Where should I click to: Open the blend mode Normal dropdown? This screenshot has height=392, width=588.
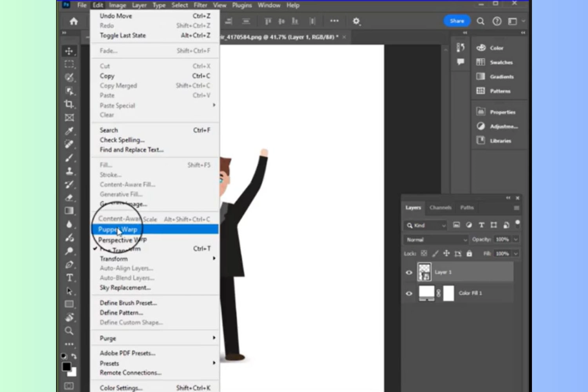[x=436, y=240]
